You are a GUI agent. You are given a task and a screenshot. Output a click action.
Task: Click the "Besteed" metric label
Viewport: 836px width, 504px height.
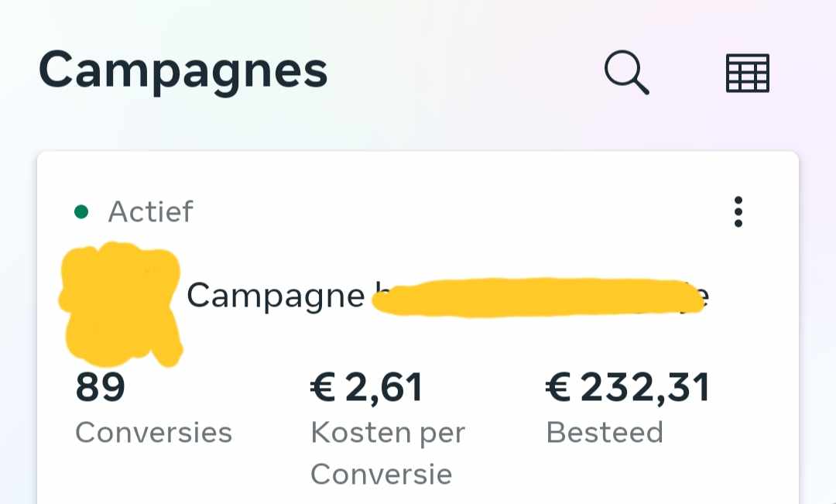coord(605,433)
